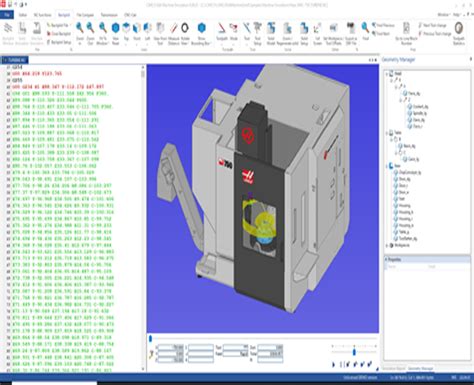The width and height of the screenshot is (474, 385).
Task: Launch Machine Simulation from the ribbon
Action: tap(37, 33)
